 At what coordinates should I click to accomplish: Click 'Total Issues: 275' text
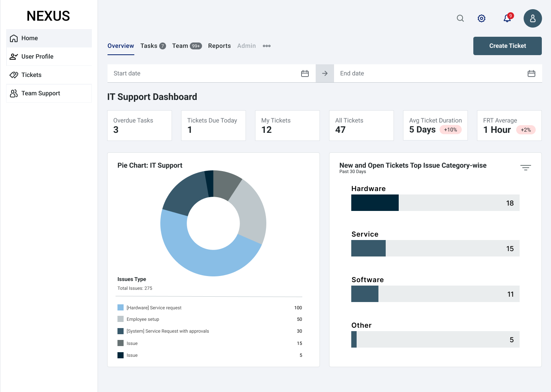tap(135, 288)
